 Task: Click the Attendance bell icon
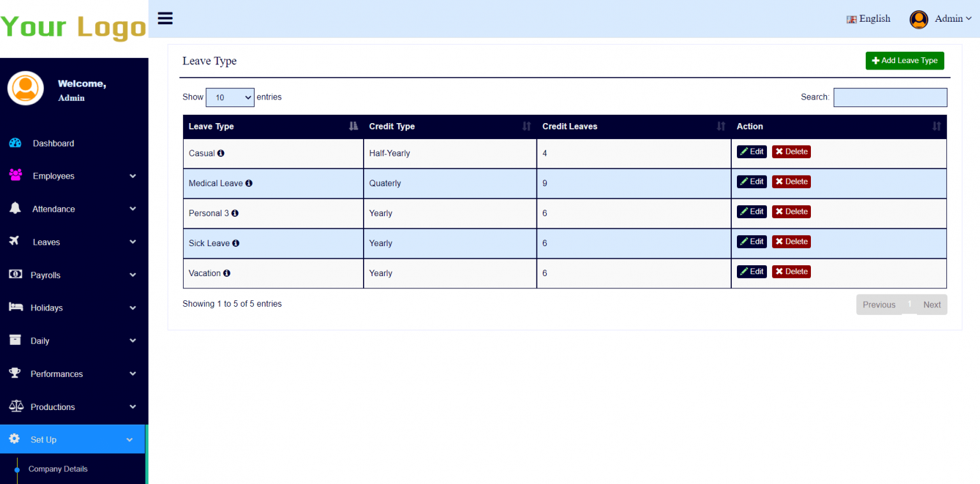coord(14,209)
